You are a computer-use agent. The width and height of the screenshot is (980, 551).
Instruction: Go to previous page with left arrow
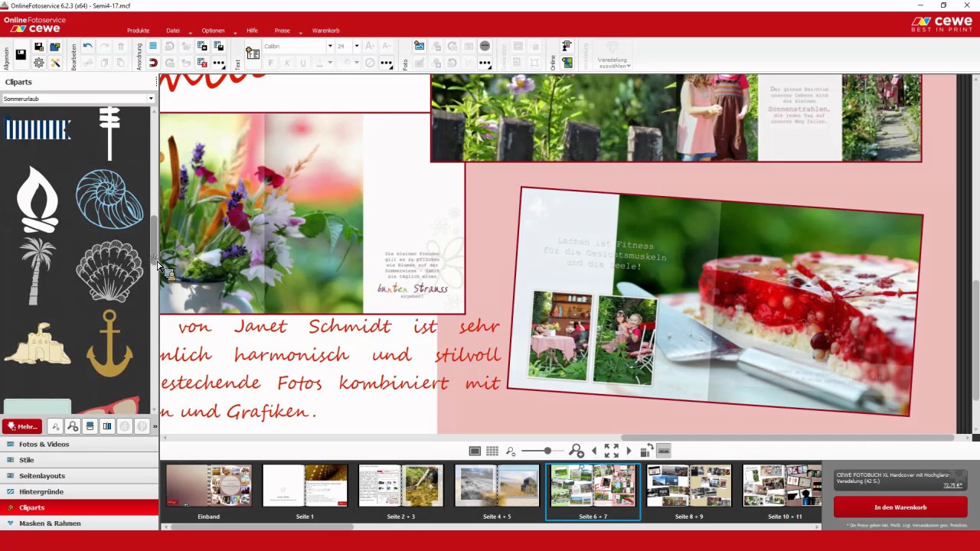click(594, 451)
